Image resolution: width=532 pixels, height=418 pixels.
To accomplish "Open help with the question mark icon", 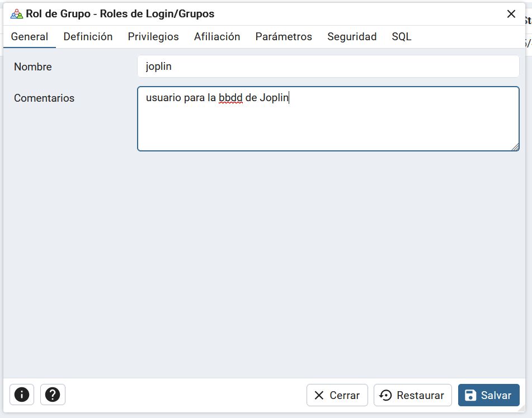I will (x=53, y=395).
